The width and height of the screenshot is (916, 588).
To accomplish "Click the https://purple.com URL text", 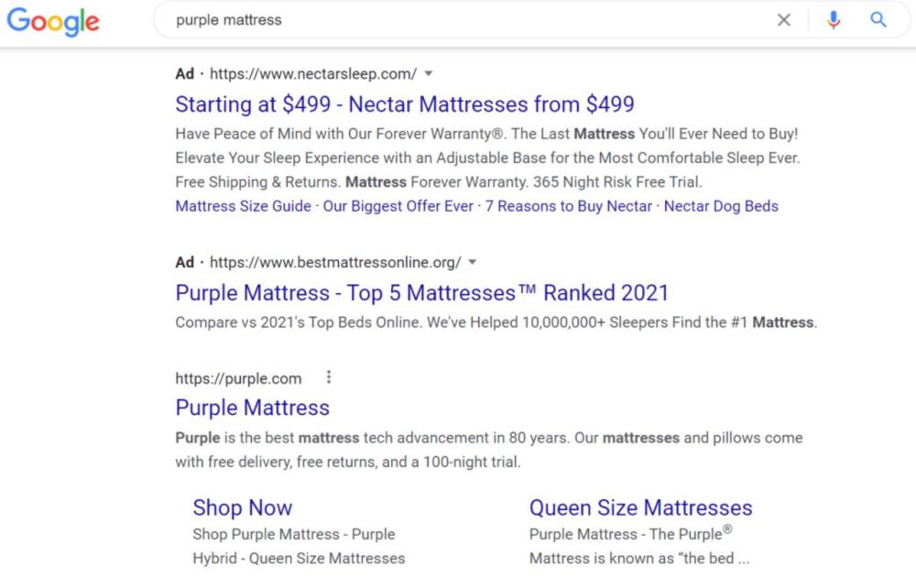I will pos(238,378).
